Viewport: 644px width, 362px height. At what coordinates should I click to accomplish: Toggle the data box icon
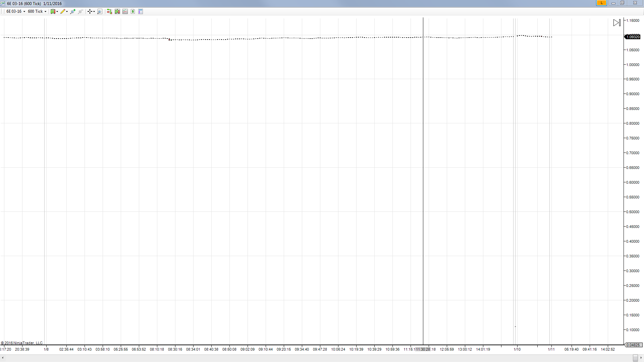pos(141,11)
